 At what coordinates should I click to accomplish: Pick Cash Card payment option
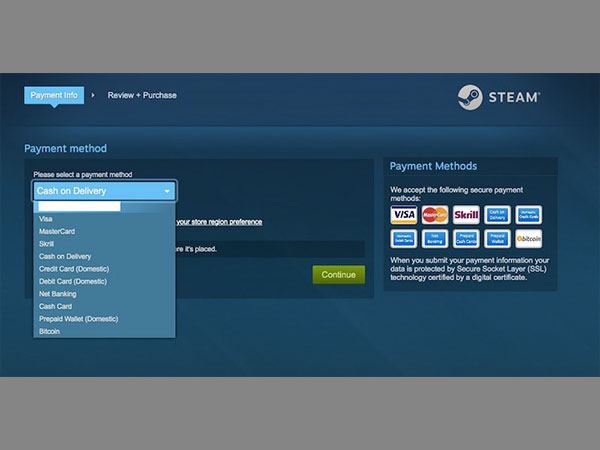click(104, 307)
